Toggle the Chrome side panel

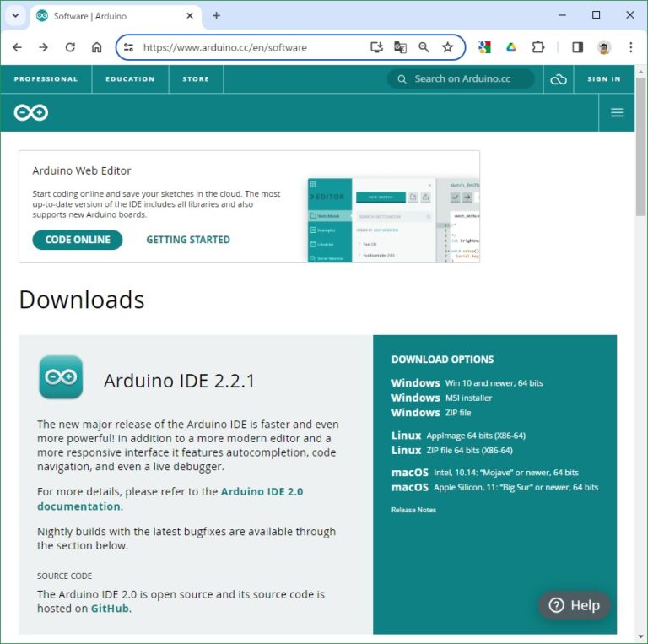(577, 47)
